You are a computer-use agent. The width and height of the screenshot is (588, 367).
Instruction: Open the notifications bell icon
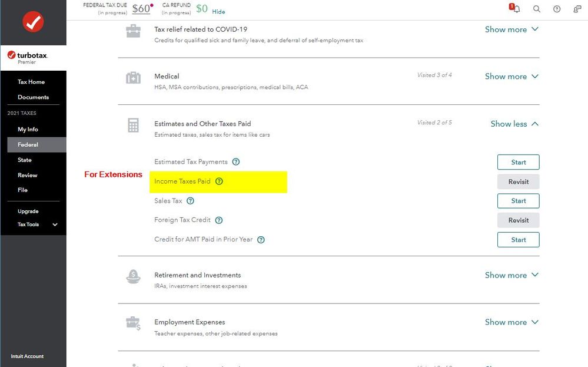coord(515,8)
